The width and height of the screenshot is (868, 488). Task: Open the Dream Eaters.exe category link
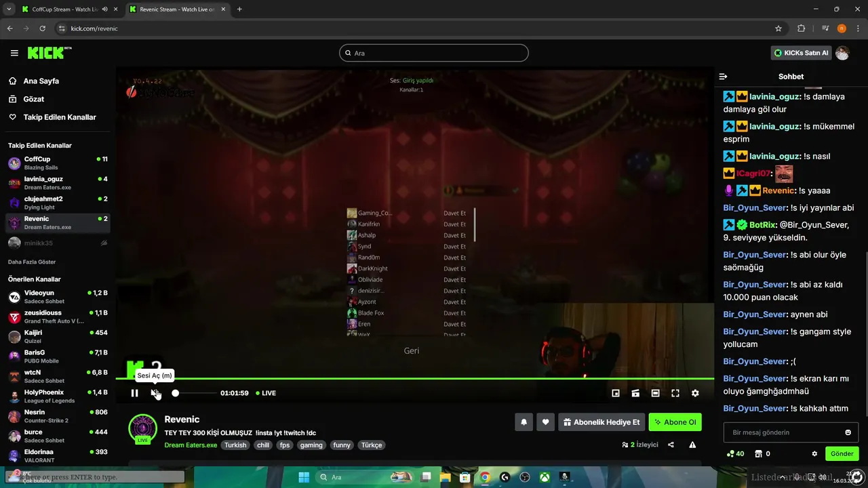pyautogui.click(x=191, y=445)
